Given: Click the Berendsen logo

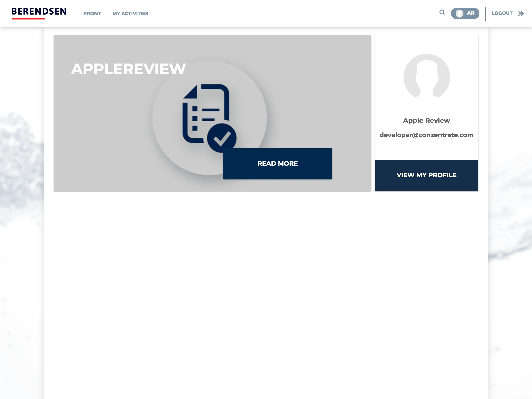Looking at the screenshot, I should (x=39, y=13).
